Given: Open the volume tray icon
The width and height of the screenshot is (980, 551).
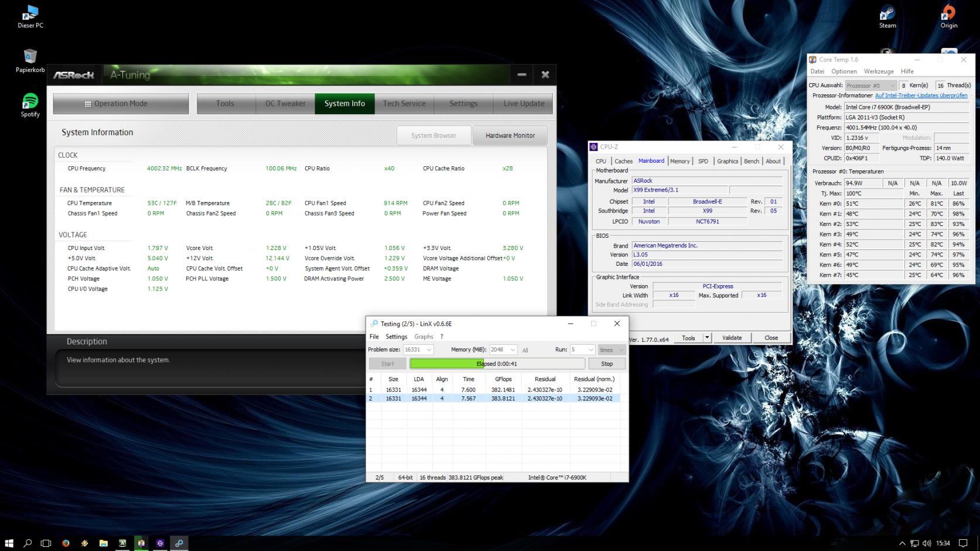Looking at the screenshot, I should [x=927, y=543].
